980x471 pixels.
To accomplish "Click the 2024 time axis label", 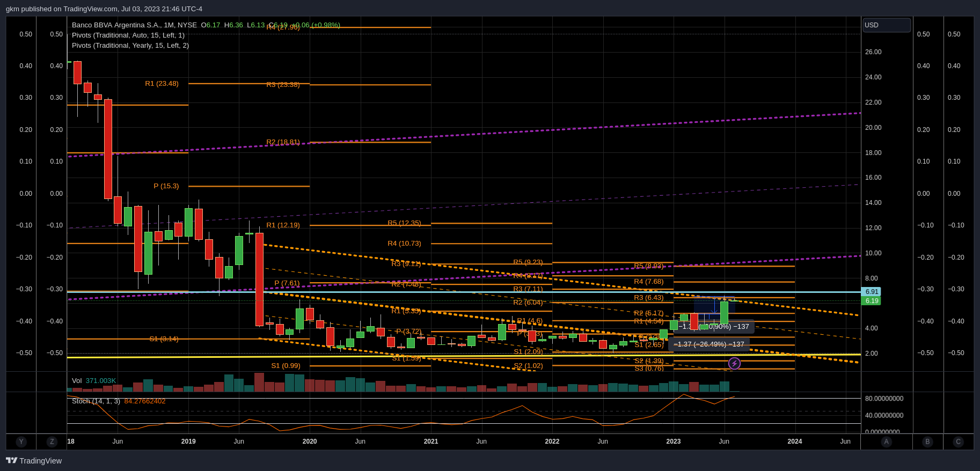I will (795, 441).
